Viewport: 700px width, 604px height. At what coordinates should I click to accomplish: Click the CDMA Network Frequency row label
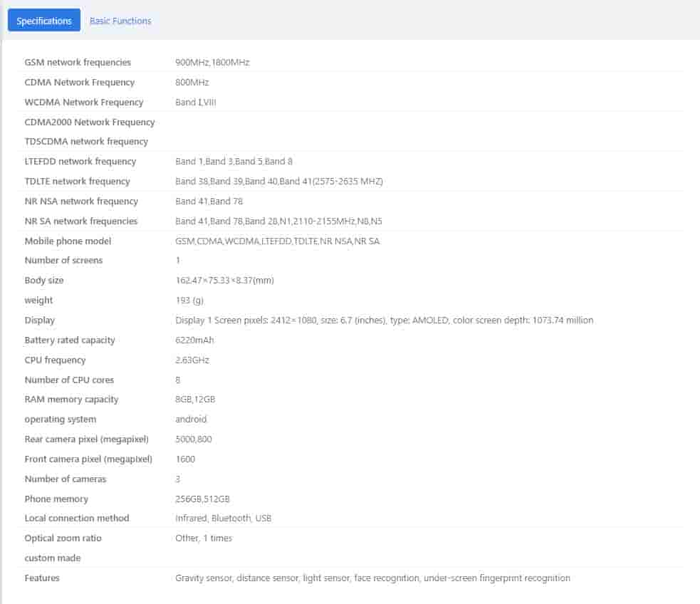79,82
